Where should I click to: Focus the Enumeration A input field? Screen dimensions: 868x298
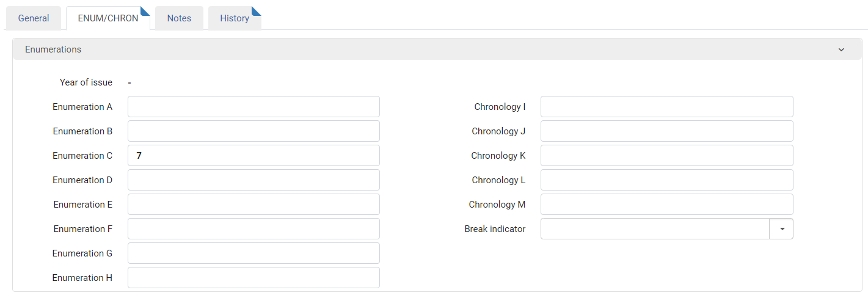point(253,107)
